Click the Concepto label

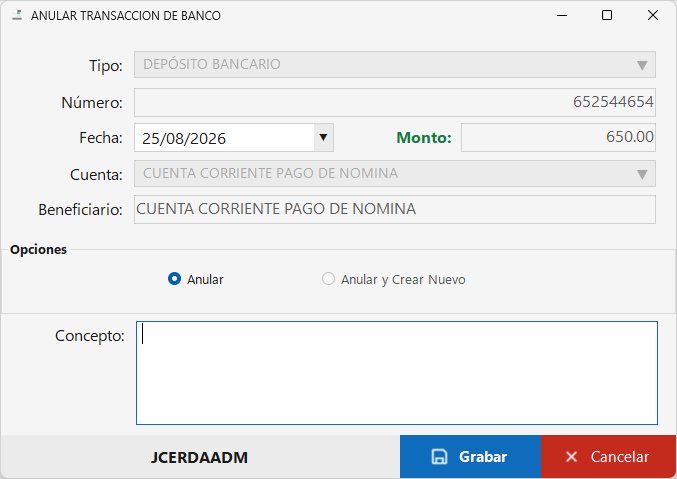(x=89, y=336)
